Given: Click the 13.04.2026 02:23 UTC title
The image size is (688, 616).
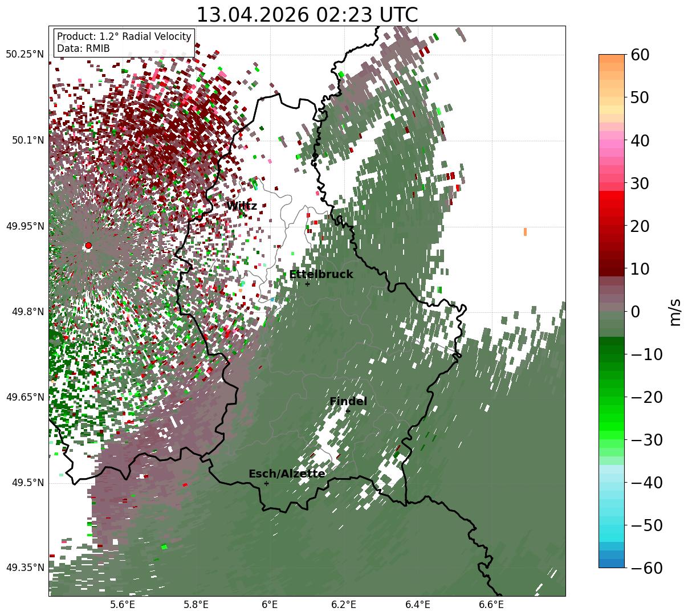Looking at the screenshot, I should pyautogui.click(x=307, y=15).
